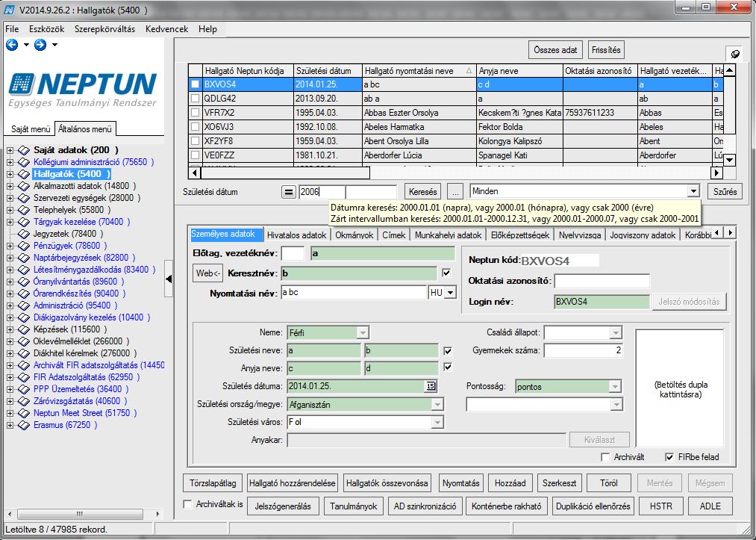The height and width of the screenshot is (540, 756).
Task: Click the Szűrés button
Action: 725,192
